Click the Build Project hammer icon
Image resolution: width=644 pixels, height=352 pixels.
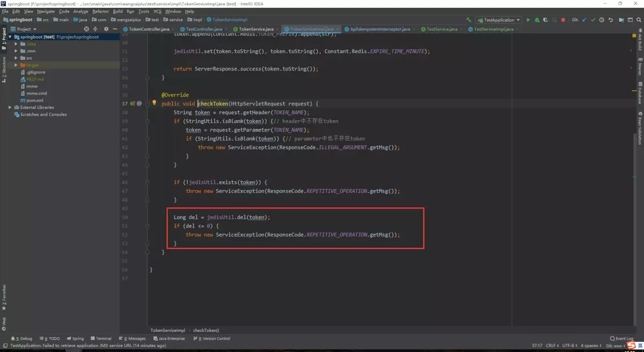coord(469,20)
